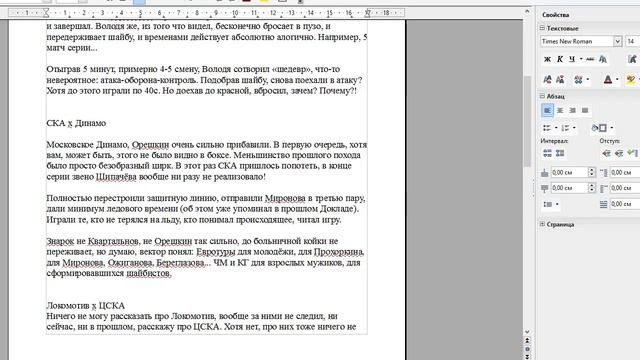The image size is (640, 360).
Task: Click increase indent icon
Action: tap(607, 153)
